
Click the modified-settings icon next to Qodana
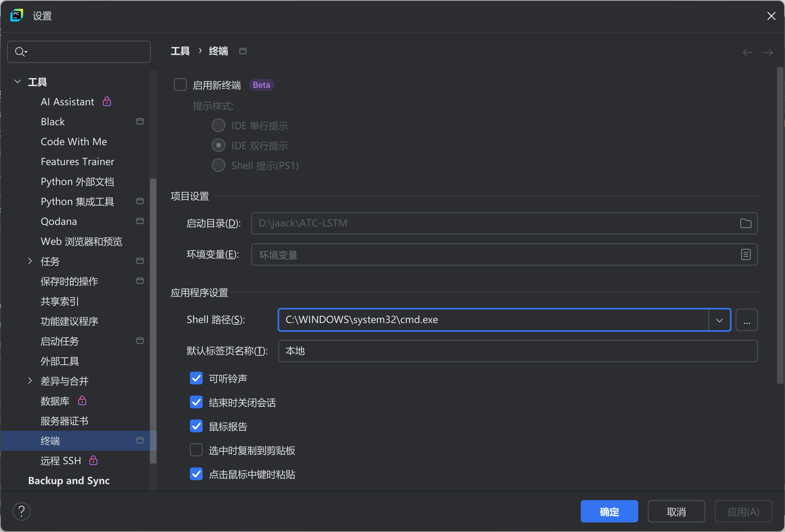coord(140,221)
